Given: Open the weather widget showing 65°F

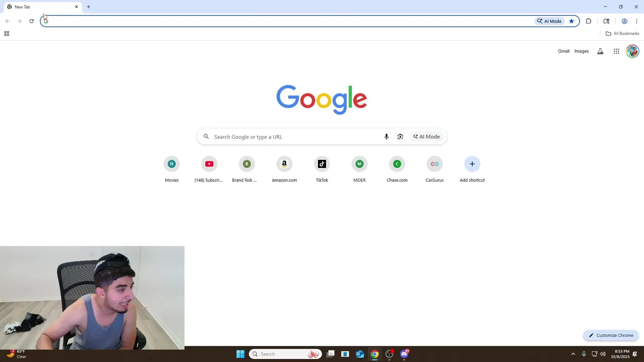Looking at the screenshot, I should (x=16, y=354).
